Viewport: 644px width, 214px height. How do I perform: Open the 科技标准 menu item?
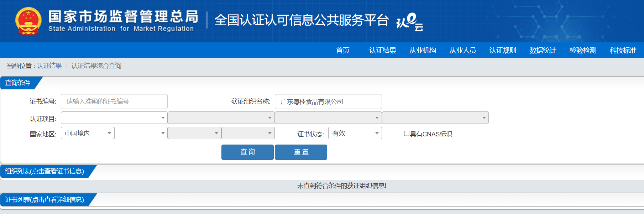click(x=623, y=50)
